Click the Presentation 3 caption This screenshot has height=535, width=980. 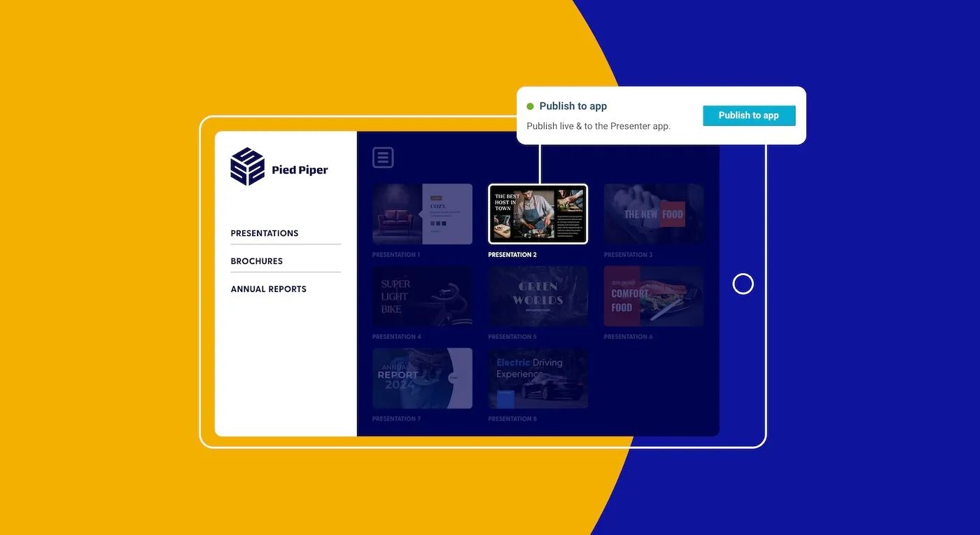tap(628, 255)
